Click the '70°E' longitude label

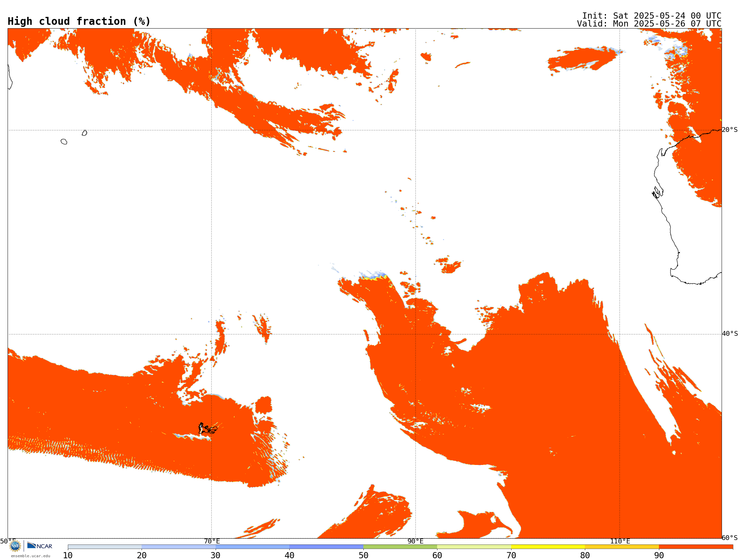(x=212, y=541)
